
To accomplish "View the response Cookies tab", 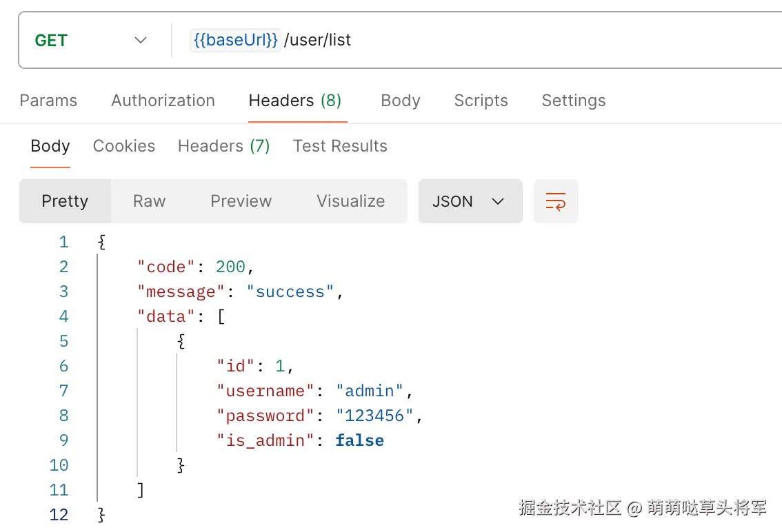I will (x=124, y=146).
